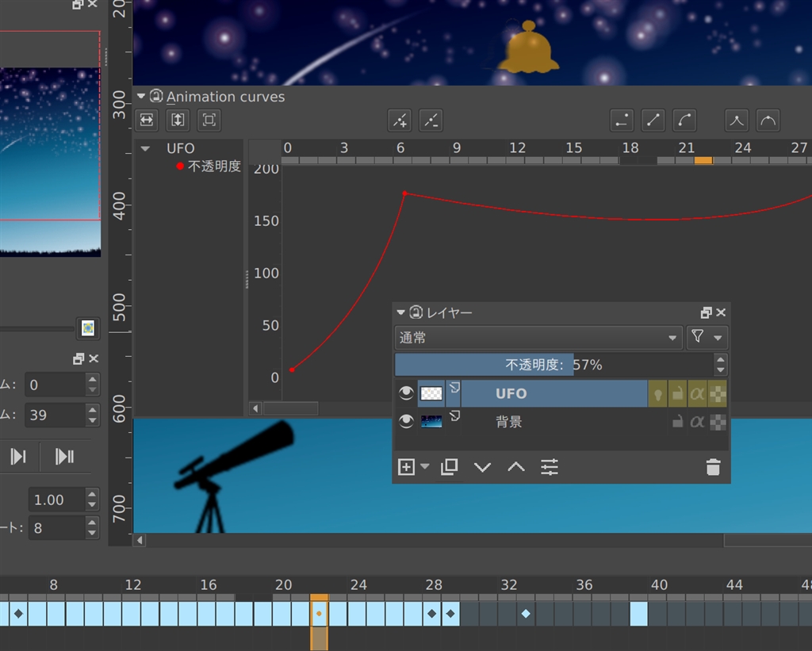Lock the Animation curves docker icon
Image resolution: width=812 pixels, height=651 pixels.
click(x=156, y=96)
